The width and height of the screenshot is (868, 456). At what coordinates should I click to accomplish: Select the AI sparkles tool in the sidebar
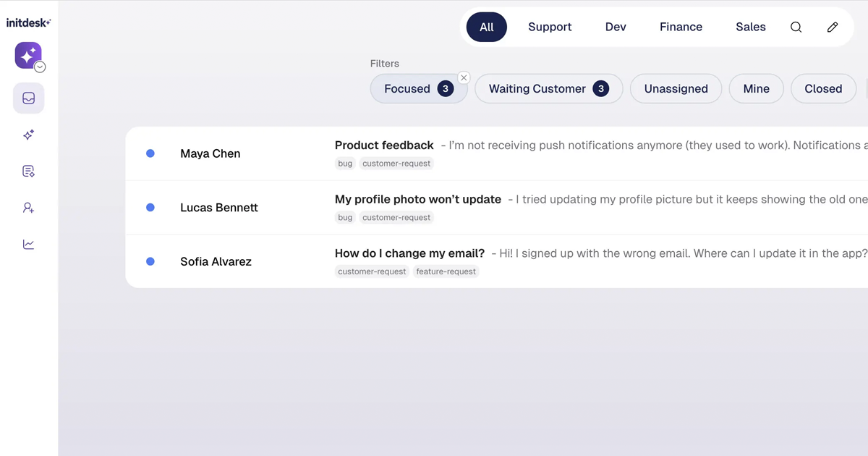click(28, 135)
